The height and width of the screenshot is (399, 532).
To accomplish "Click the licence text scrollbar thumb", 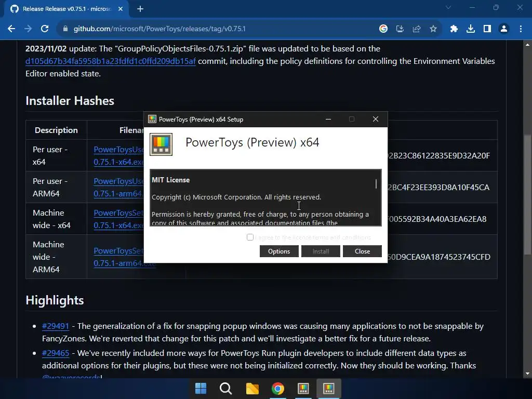I will pos(376,184).
